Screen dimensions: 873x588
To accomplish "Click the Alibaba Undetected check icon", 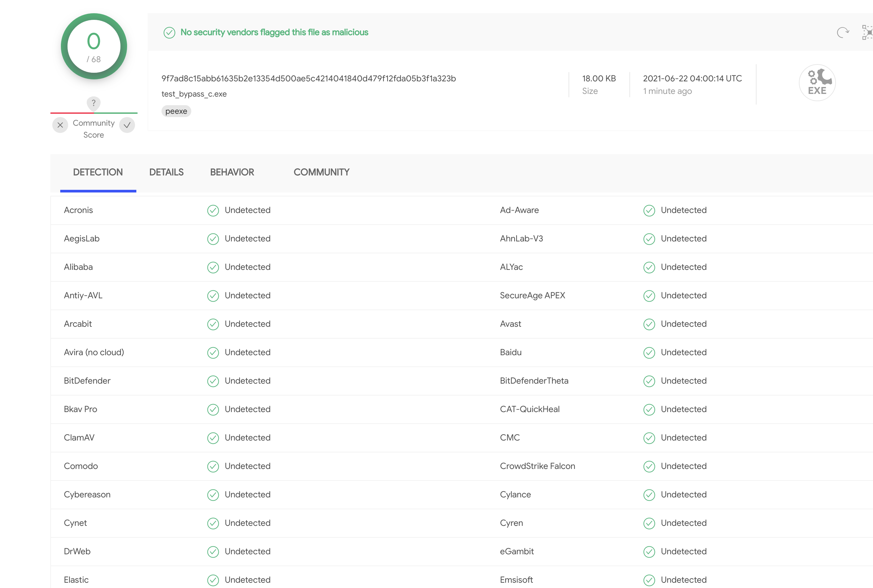I will click(x=213, y=268).
